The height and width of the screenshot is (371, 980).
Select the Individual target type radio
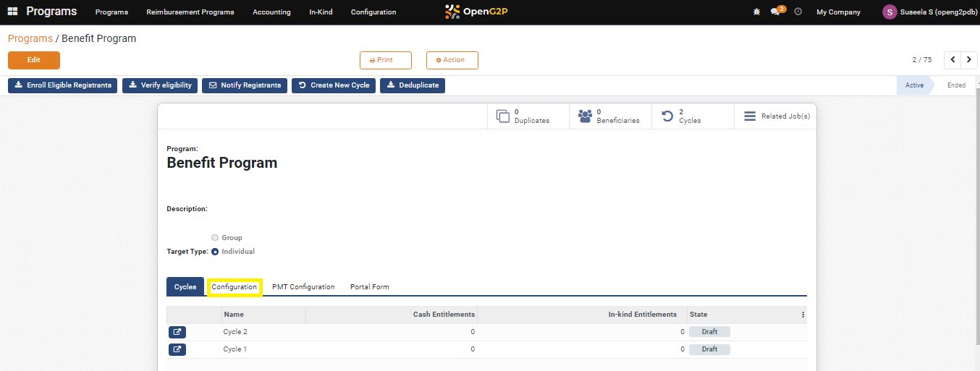pyautogui.click(x=215, y=252)
